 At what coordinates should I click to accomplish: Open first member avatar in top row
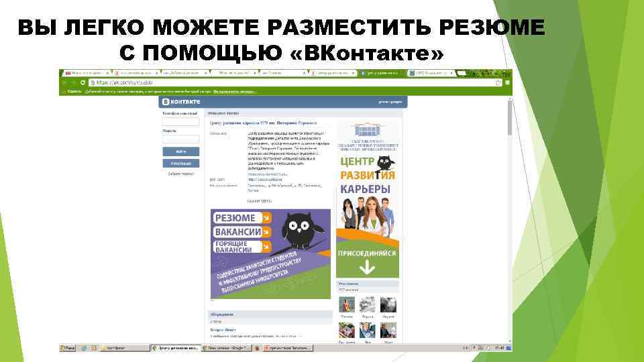(347, 304)
